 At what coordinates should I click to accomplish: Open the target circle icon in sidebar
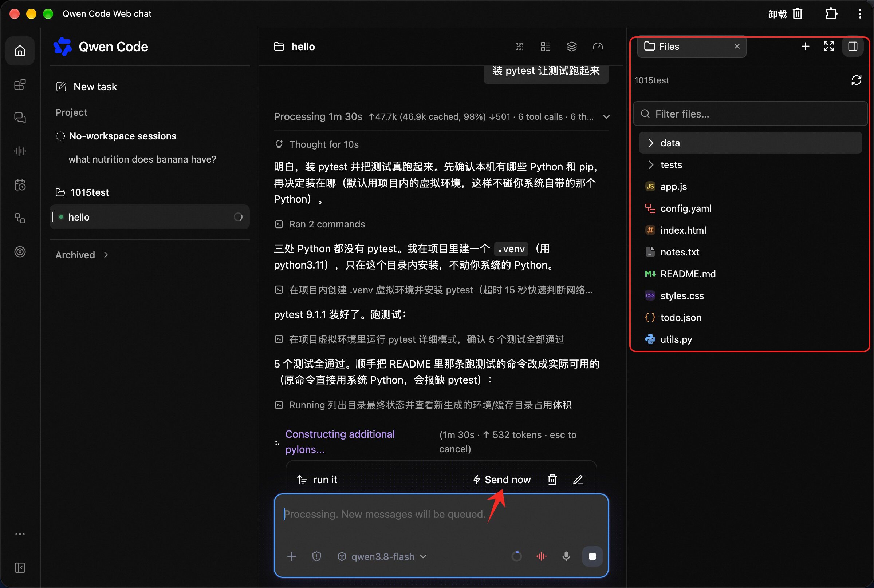click(20, 252)
